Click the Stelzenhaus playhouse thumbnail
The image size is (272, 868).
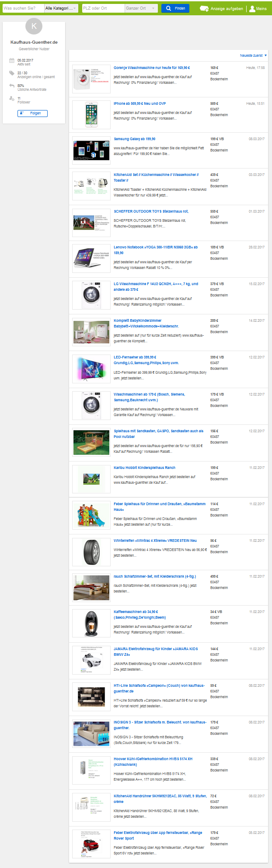click(x=91, y=223)
